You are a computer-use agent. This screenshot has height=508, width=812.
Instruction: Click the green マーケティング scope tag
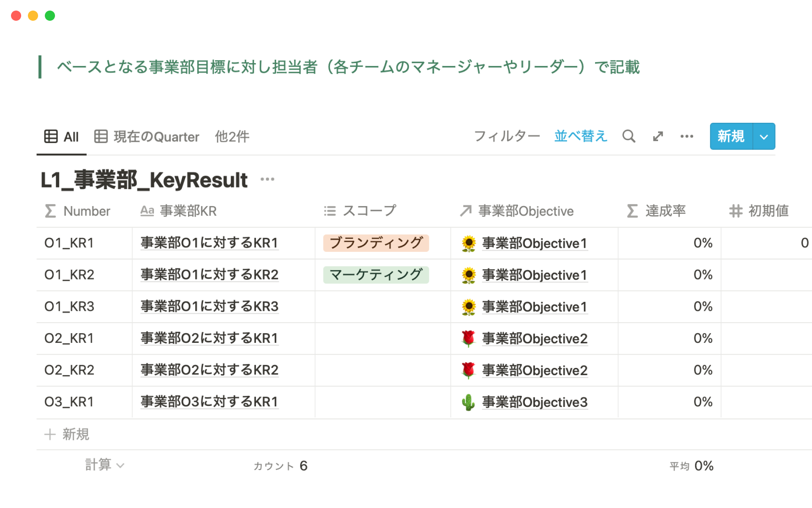pos(376,275)
